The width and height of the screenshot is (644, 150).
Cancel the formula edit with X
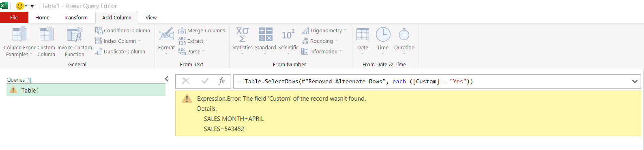pos(186,81)
